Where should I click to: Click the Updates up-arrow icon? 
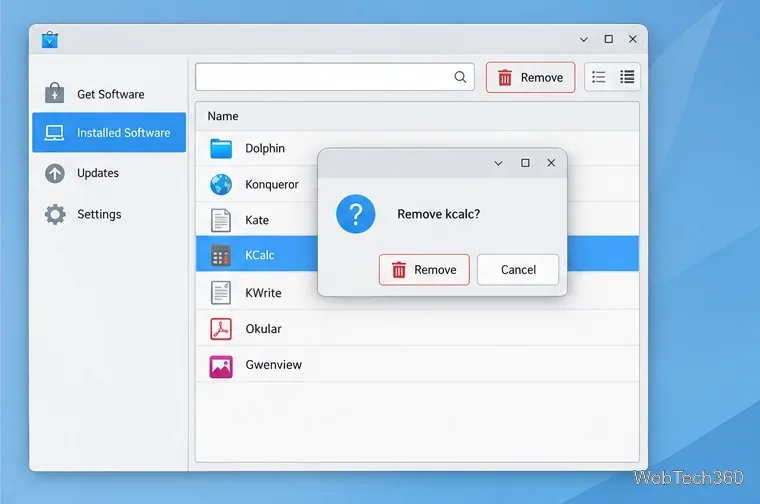click(55, 173)
